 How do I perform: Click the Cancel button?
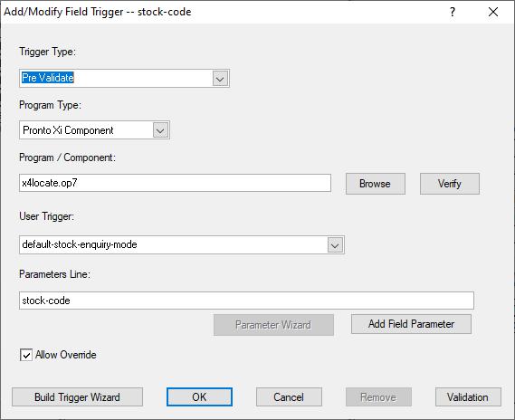click(x=289, y=397)
